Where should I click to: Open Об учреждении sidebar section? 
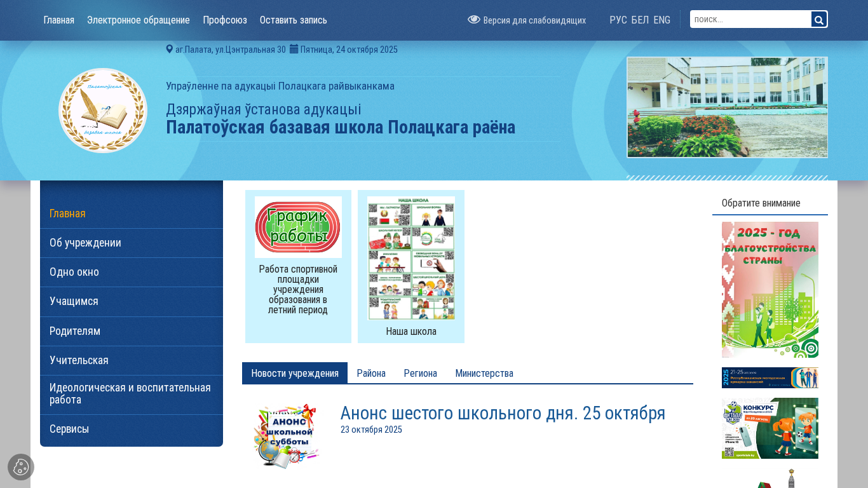point(132,243)
